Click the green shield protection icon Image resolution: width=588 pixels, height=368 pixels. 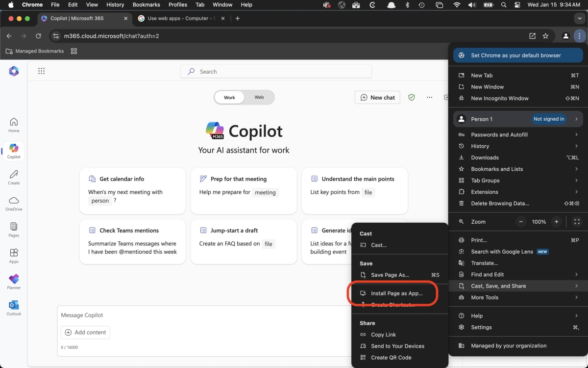[412, 97]
